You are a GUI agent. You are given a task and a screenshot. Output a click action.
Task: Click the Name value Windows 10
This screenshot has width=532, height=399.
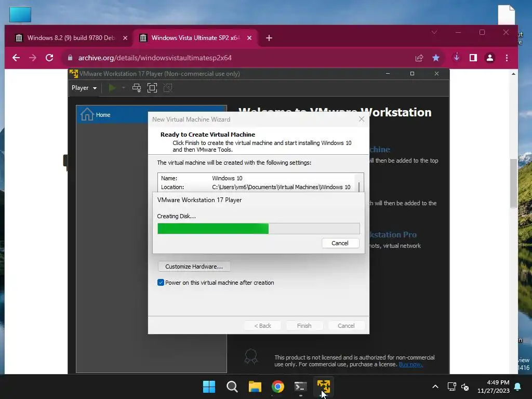tap(227, 178)
